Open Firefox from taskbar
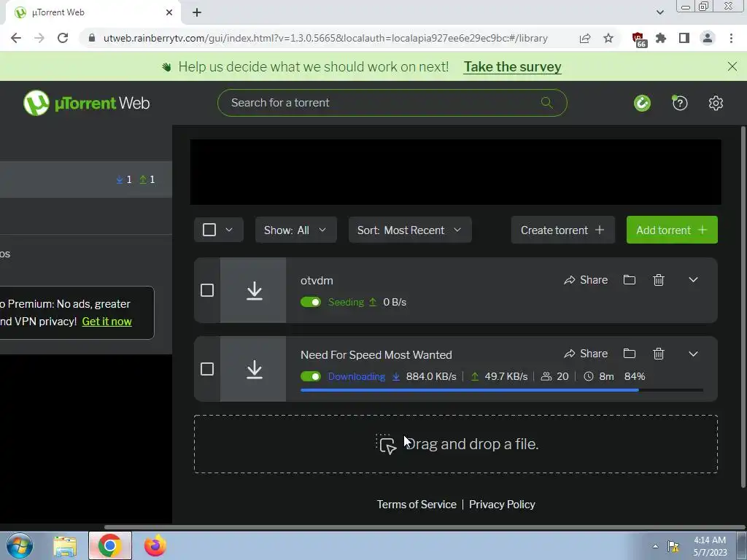This screenshot has height=560, width=747. point(155,545)
